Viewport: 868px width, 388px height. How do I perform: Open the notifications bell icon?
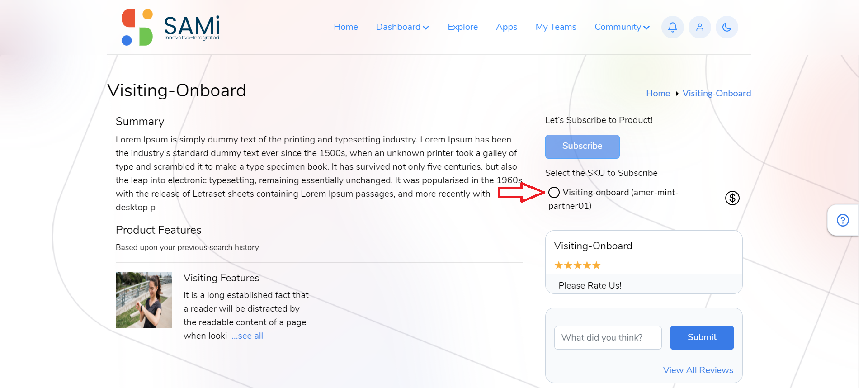coord(672,27)
